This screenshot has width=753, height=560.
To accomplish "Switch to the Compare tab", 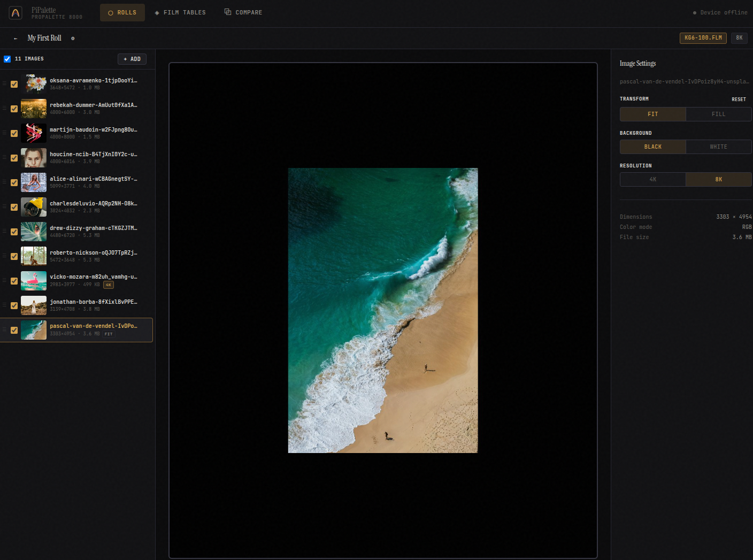I will pos(243,12).
